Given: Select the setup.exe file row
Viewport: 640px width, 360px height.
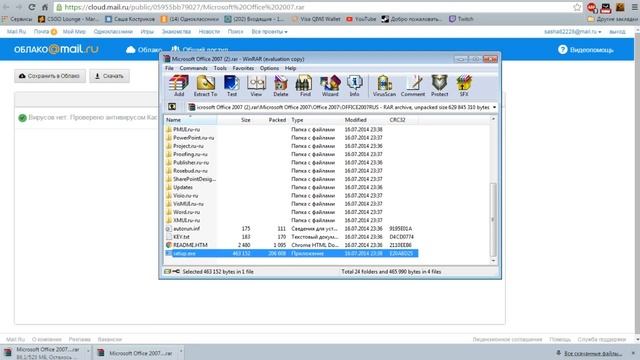Looking at the screenshot, I should (291, 253).
